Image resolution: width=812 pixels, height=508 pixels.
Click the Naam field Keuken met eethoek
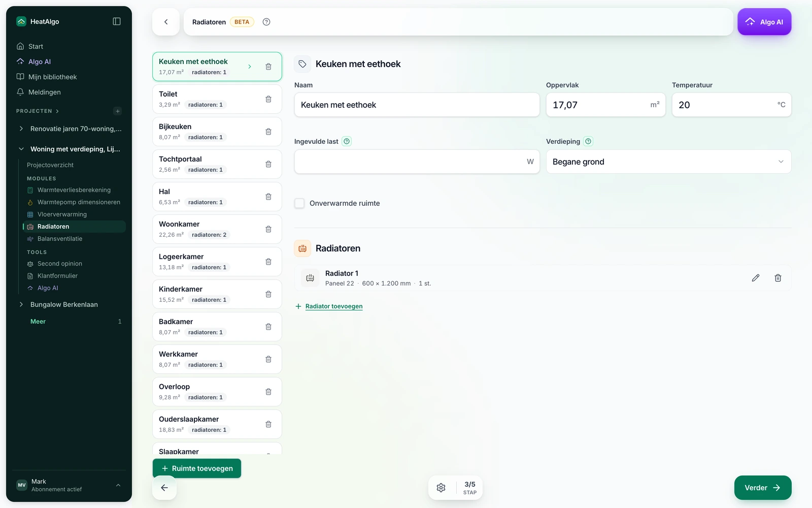click(417, 105)
